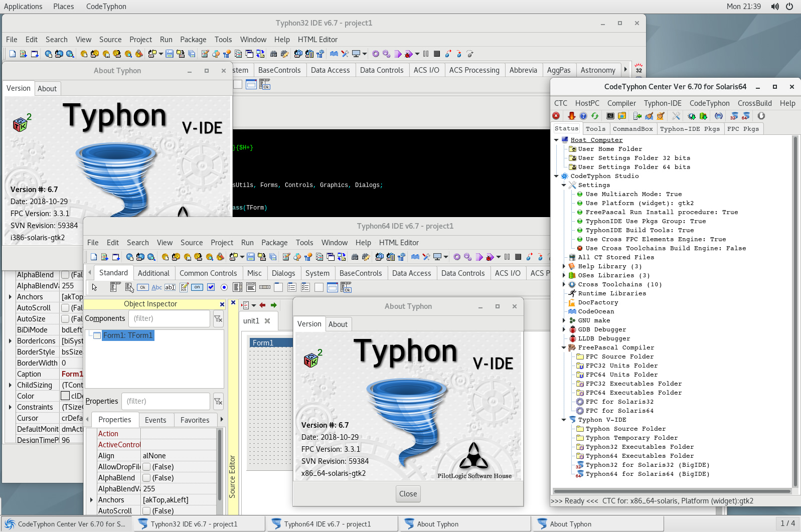Switch to the Typhon-IDE Pkgs tab
Viewport: 801px width, 532px height.
click(x=690, y=129)
